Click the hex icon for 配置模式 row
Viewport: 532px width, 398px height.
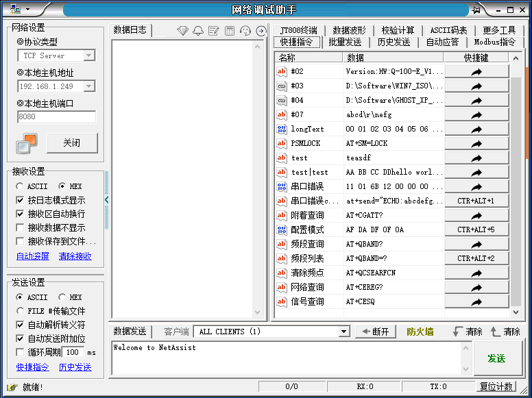point(282,230)
